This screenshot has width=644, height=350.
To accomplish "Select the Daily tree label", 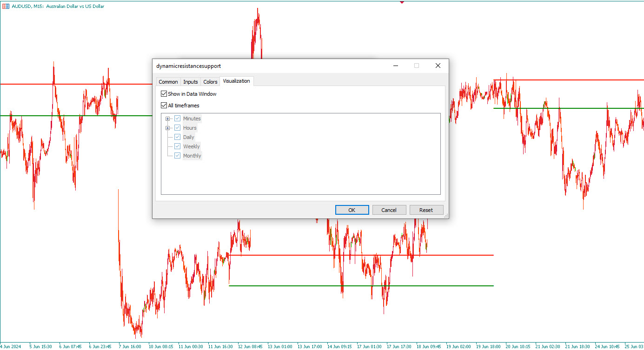I will 189,137.
